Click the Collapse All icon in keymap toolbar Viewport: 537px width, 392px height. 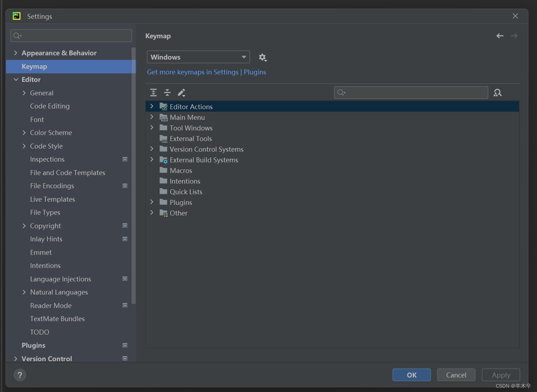pyautogui.click(x=167, y=93)
